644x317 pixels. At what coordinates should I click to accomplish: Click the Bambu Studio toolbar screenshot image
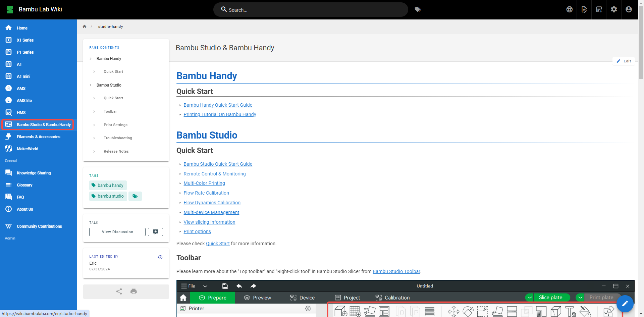coord(406,299)
